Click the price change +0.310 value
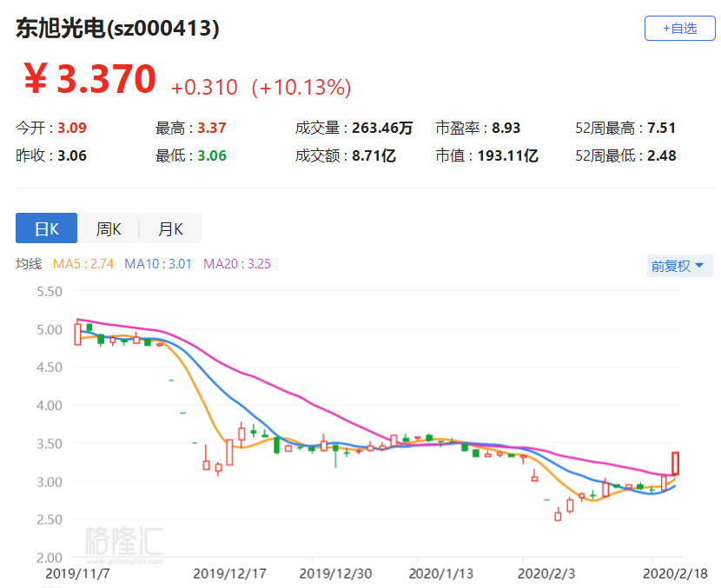The height and width of the screenshot is (588, 721). (204, 88)
